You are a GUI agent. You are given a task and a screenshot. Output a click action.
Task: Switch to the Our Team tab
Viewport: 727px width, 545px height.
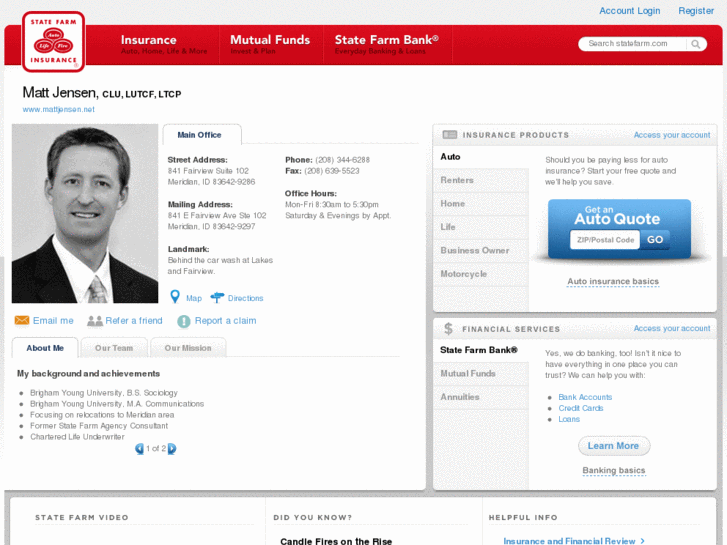[x=114, y=348]
